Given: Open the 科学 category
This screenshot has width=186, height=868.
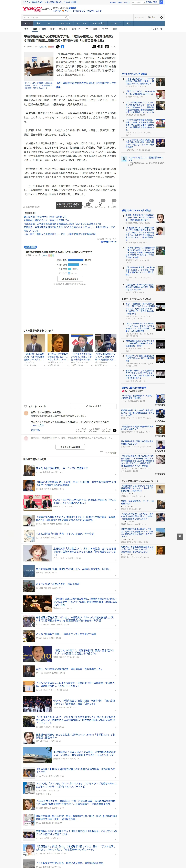Looking at the screenshot, I should click(95, 29).
